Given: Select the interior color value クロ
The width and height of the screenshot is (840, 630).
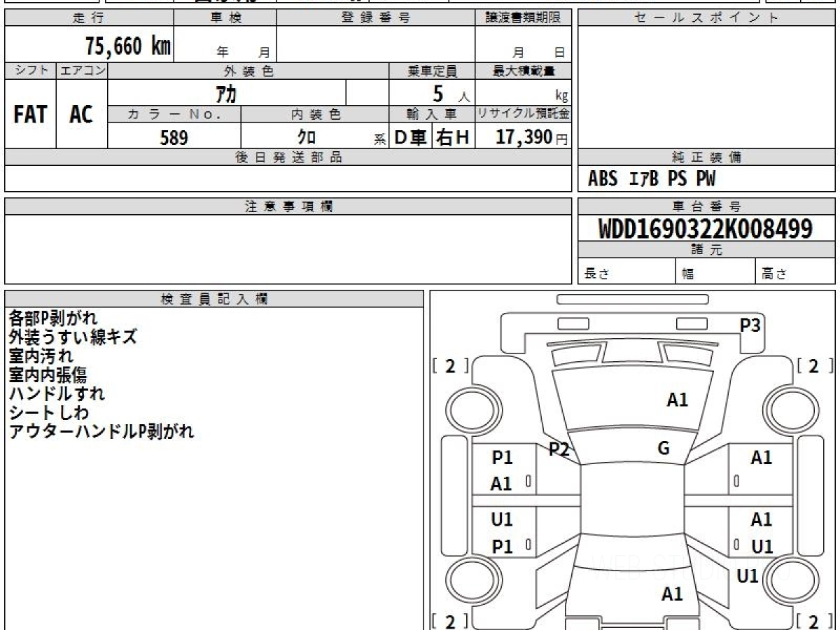Looking at the screenshot, I should (x=307, y=137).
